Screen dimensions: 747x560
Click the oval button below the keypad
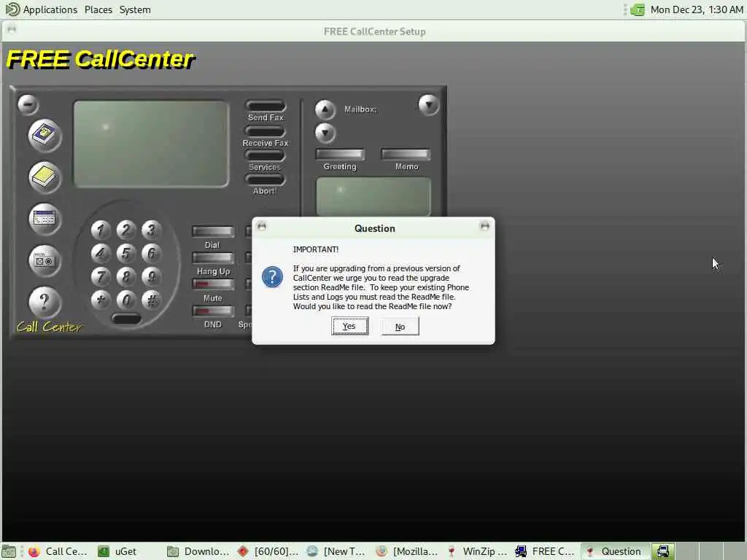click(126, 318)
